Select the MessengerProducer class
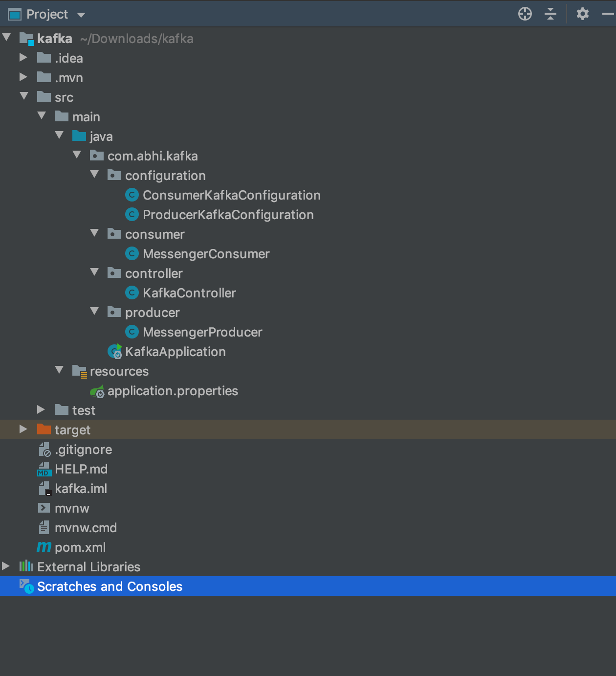The width and height of the screenshot is (616, 676). coord(202,332)
